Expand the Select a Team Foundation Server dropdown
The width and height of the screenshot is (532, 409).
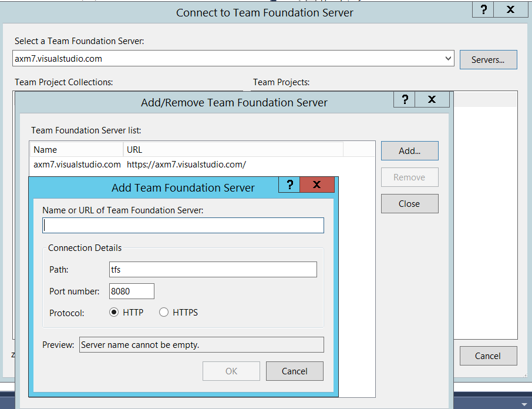[x=448, y=58]
